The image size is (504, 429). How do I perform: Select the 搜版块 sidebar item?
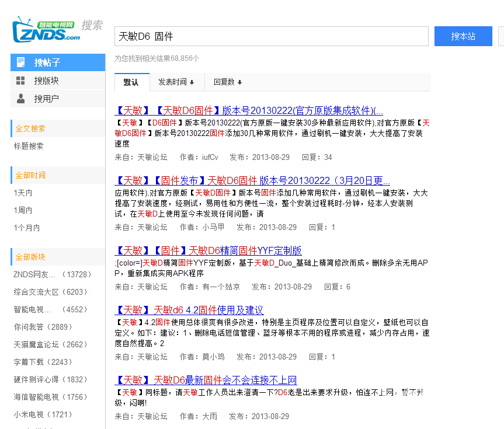pos(58,81)
